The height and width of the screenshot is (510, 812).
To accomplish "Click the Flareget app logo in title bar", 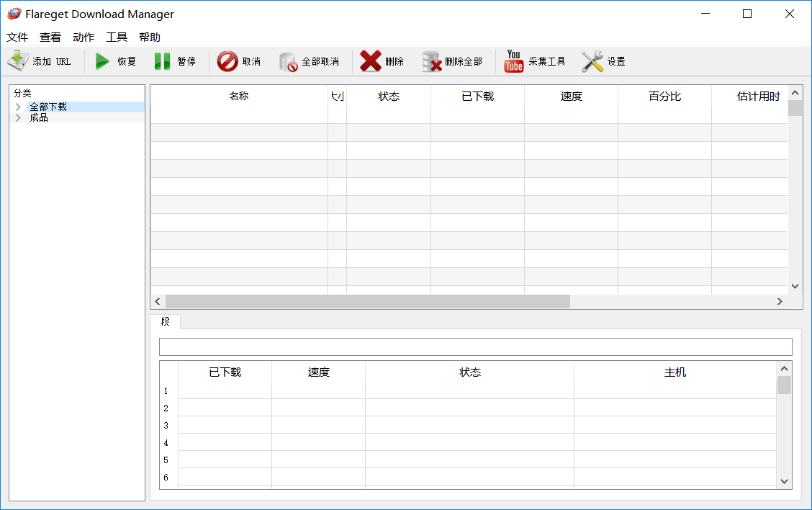I will point(14,14).
